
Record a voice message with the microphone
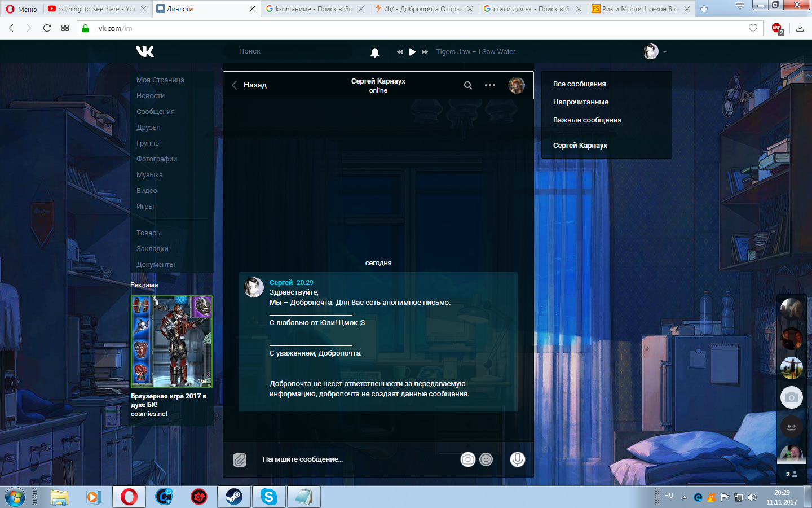coord(518,459)
